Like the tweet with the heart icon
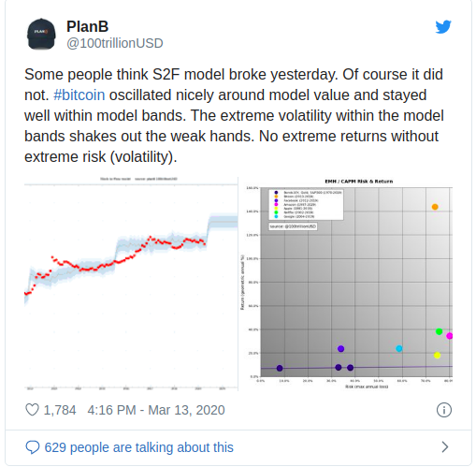This screenshot has width=476, height=467. point(32,410)
